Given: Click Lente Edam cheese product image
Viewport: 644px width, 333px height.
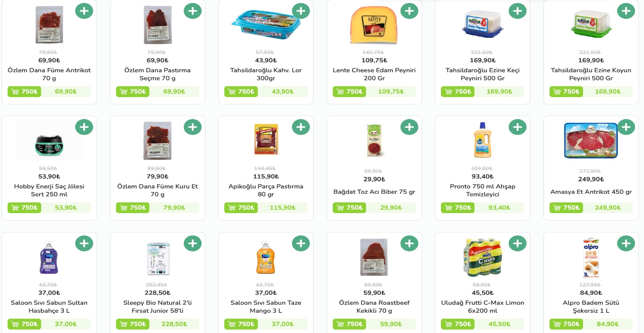Looking at the screenshot, I should (x=374, y=25).
